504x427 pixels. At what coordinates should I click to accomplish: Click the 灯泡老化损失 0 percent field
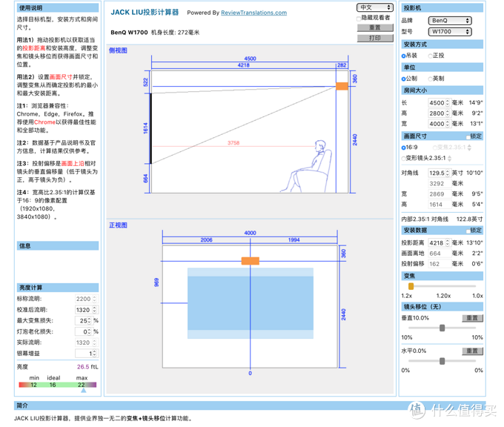click(x=84, y=332)
